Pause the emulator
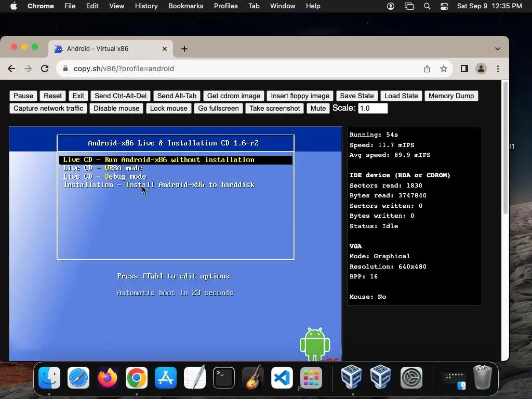 [x=23, y=96]
